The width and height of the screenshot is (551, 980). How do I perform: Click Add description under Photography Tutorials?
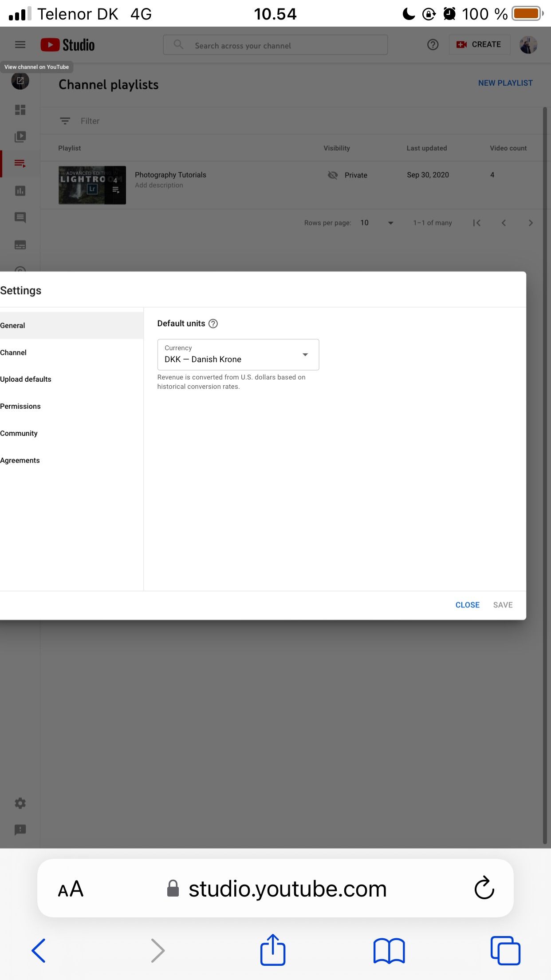[x=159, y=185]
